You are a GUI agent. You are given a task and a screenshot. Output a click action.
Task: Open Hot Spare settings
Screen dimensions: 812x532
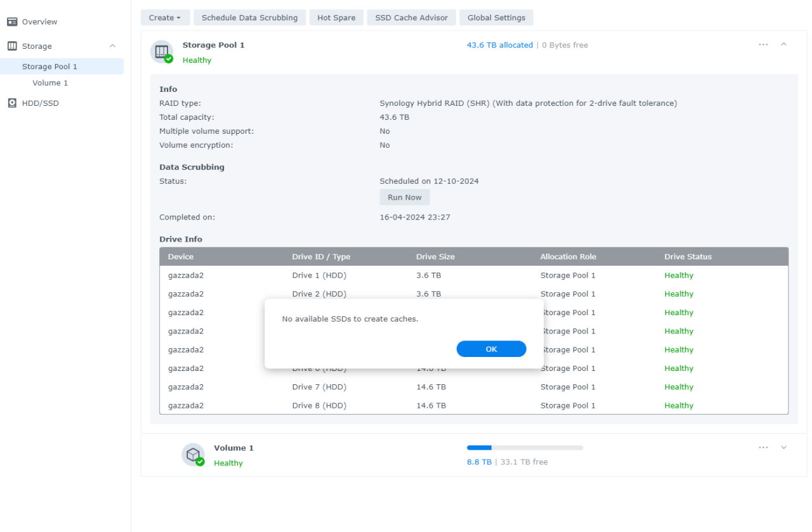click(x=336, y=18)
